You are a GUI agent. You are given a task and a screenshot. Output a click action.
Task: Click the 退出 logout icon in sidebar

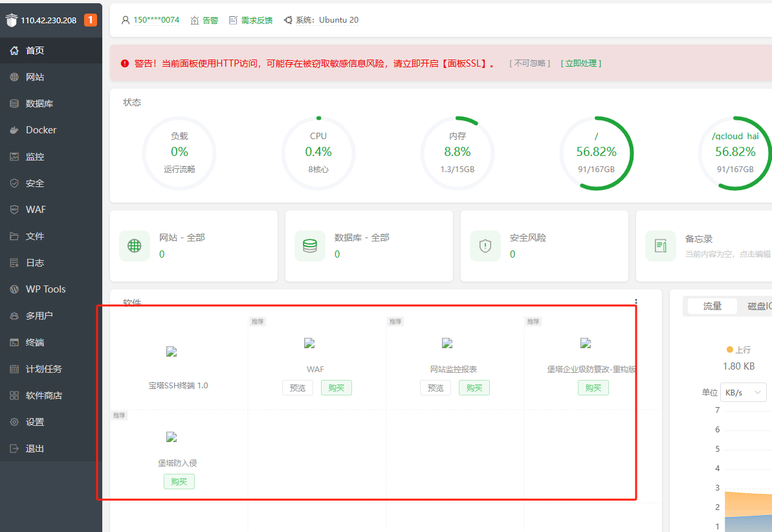pyautogui.click(x=14, y=449)
